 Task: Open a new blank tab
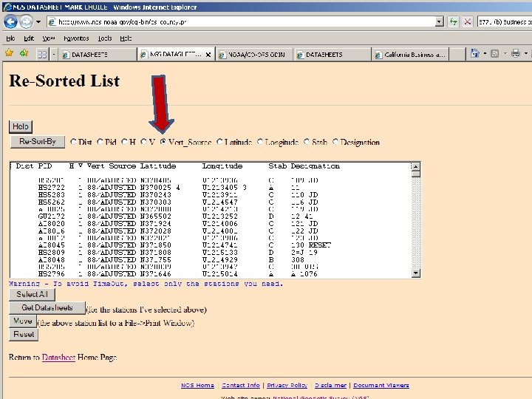(457, 54)
